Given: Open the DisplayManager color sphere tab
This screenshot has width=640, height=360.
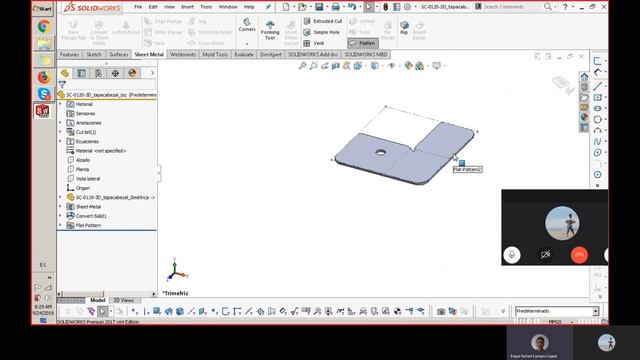Looking at the screenshot, I should coord(132,73).
